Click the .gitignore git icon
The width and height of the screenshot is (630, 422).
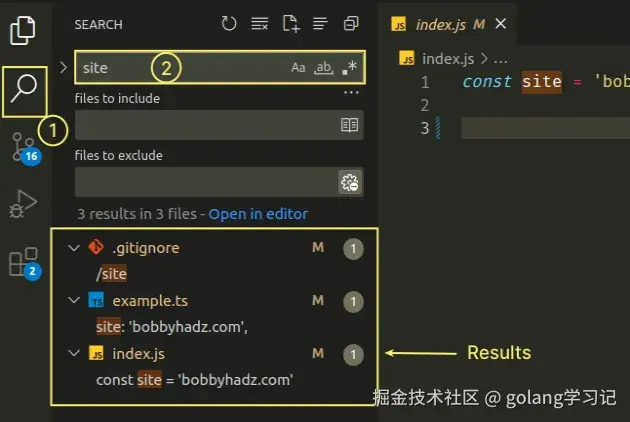click(96, 247)
